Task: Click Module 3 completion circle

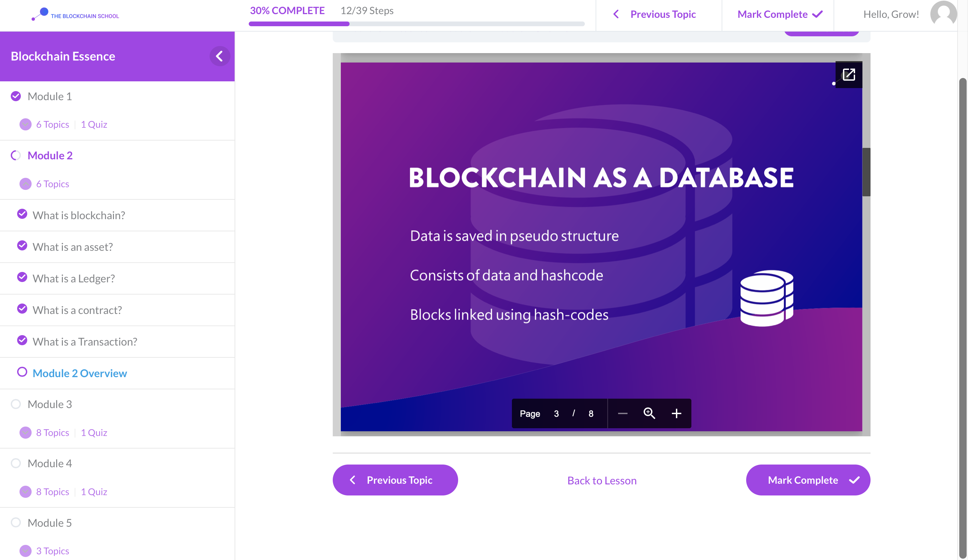Action: pyautogui.click(x=16, y=404)
